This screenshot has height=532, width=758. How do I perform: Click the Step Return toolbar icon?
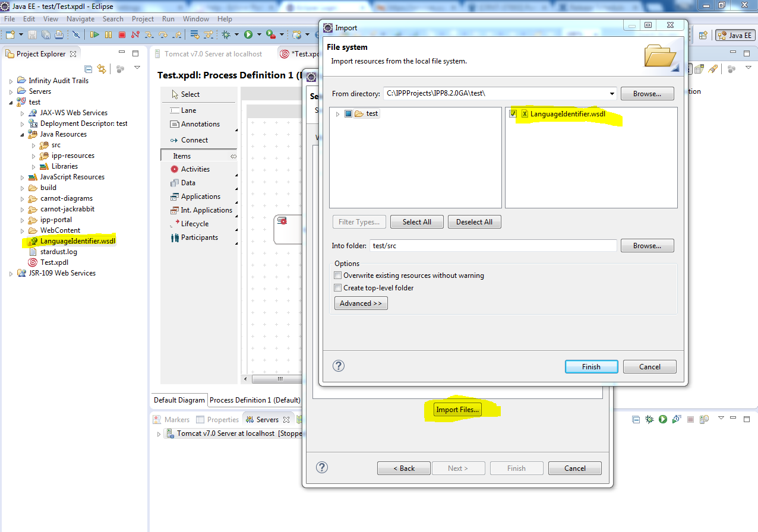(x=176, y=35)
